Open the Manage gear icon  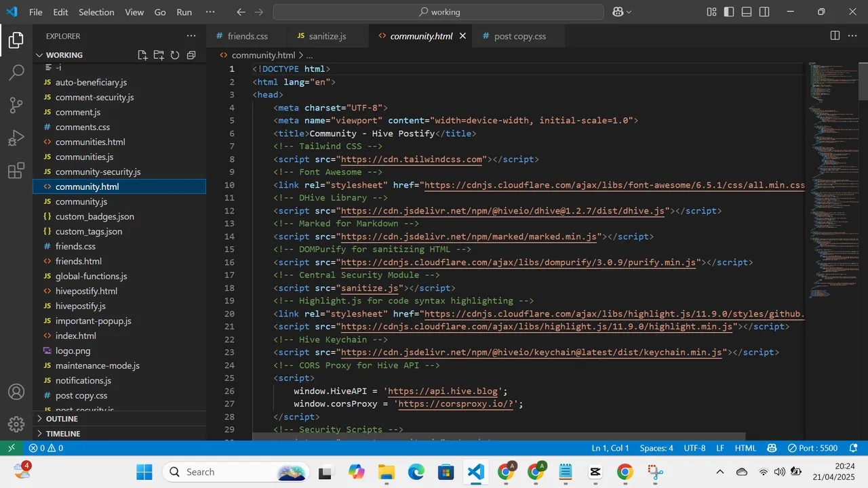click(16, 424)
